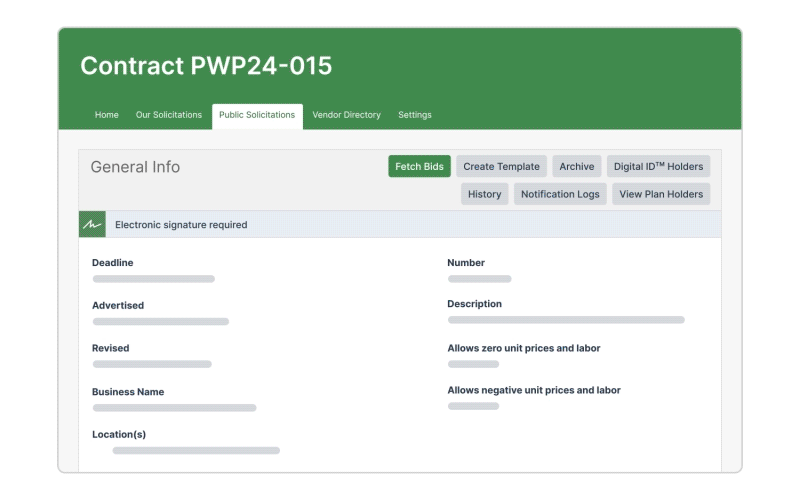Click the electronic signature icon
This screenshot has width=800, height=500.
(92, 225)
